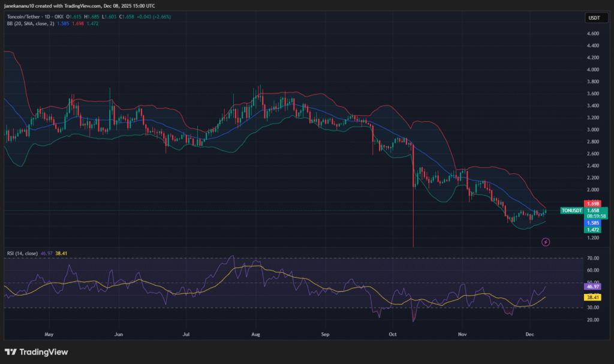The height and width of the screenshot is (364, 614).
Task: Click the Aug label on the time axis
Action: click(x=256, y=332)
